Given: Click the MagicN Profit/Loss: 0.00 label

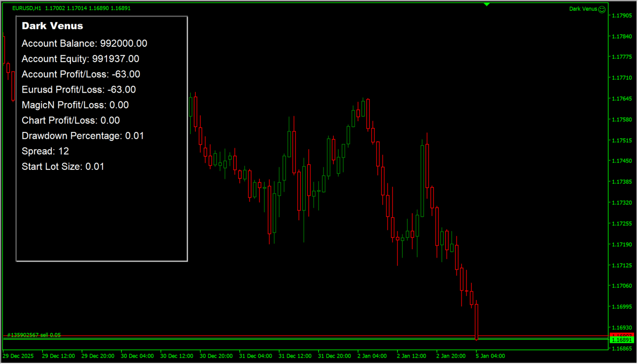Looking at the screenshot, I should (75, 105).
